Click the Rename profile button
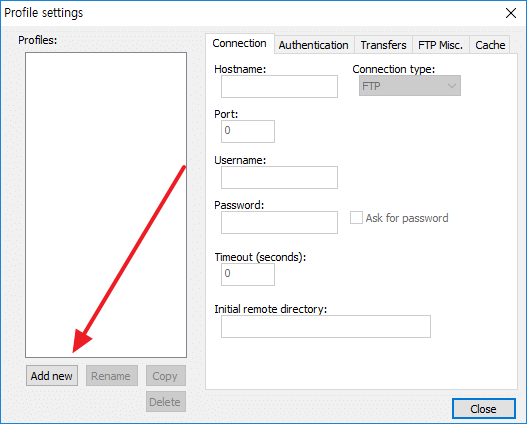 (112, 376)
